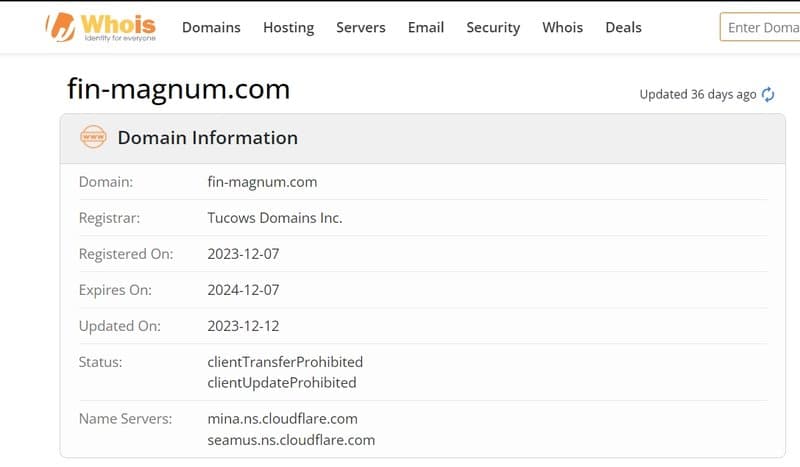Click the www globe icon beside Domain Information

[x=93, y=137]
